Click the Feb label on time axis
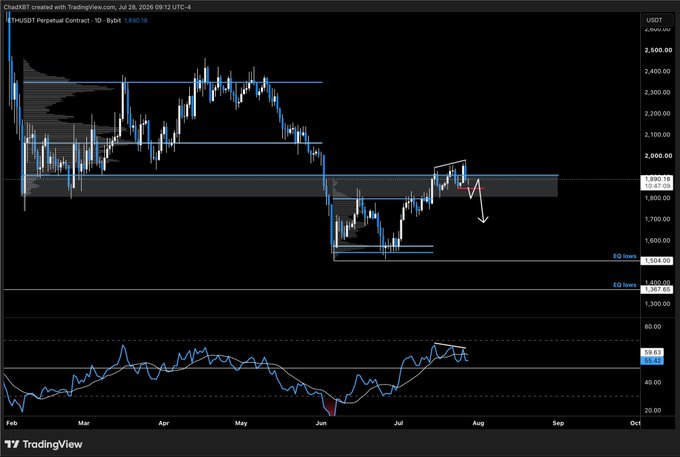The width and height of the screenshot is (680, 457). tap(12, 423)
